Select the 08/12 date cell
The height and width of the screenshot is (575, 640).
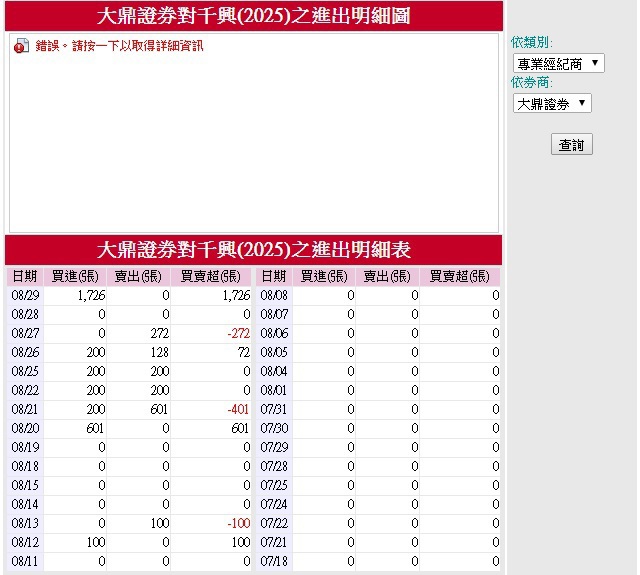pos(25,542)
